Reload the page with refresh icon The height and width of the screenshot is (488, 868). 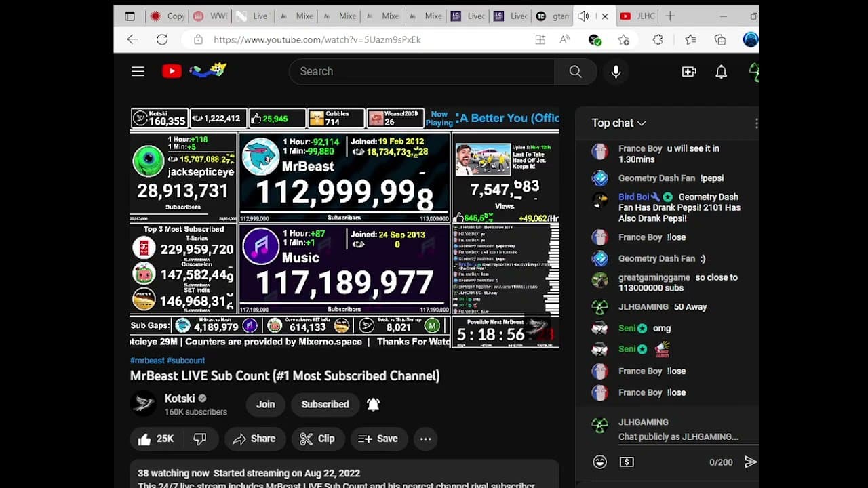pos(162,39)
